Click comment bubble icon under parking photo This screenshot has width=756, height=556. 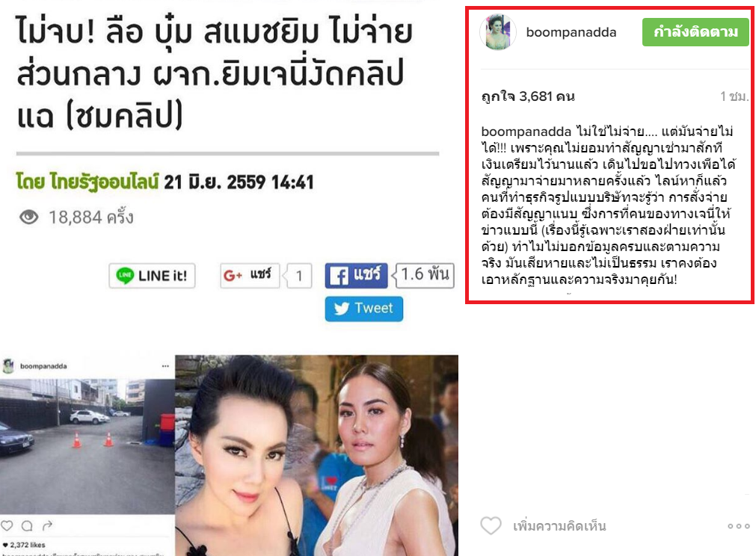(27, 525)
